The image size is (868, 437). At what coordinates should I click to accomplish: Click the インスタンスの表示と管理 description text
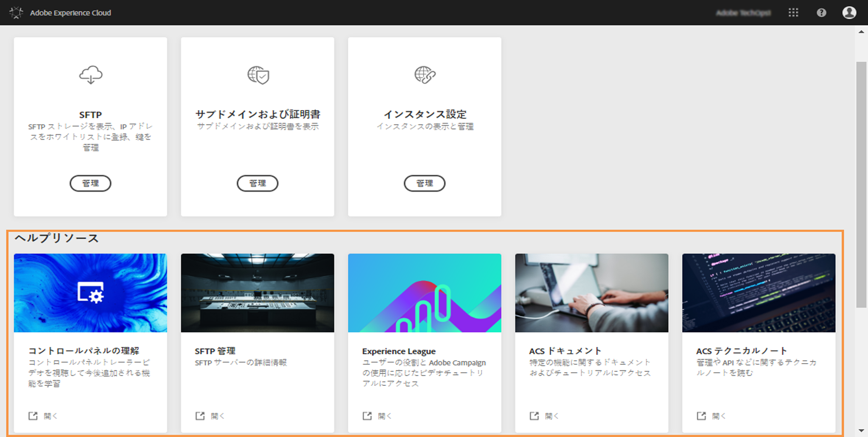pos(425,127)
